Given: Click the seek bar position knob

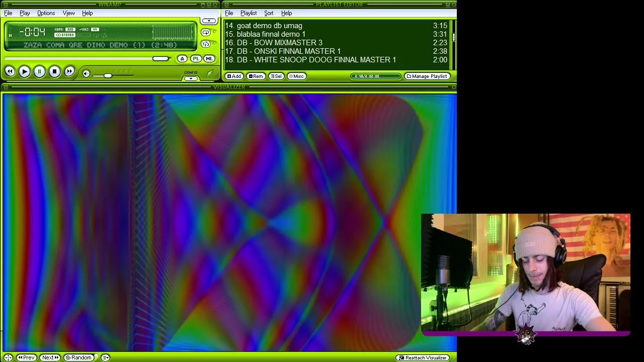Looking at the screenshot, I should (160, 59).
